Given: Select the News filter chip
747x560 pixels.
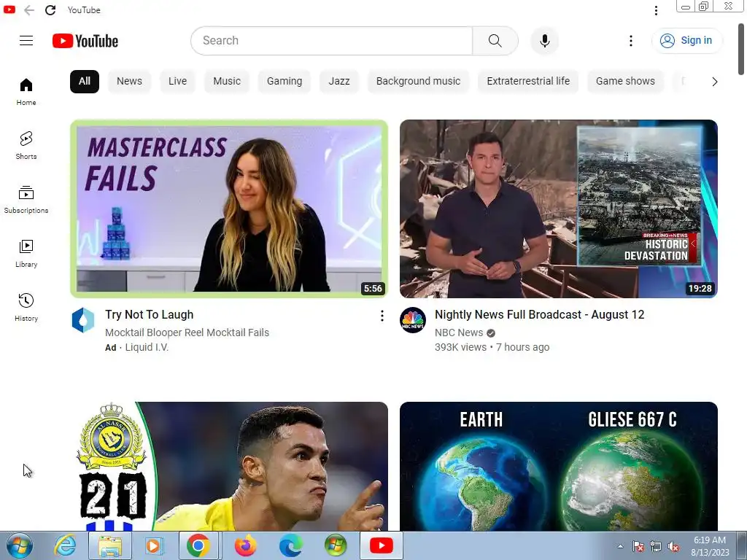Looking at the screenshot, I should [130, 82].
